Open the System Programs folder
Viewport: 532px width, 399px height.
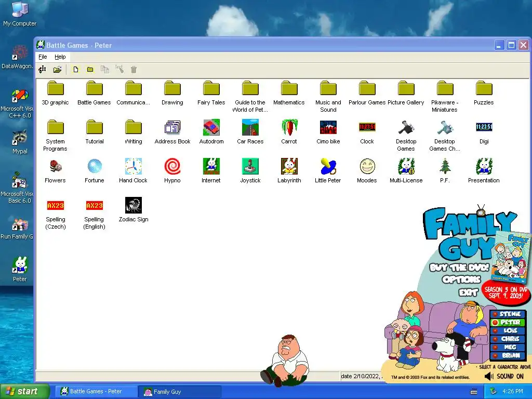coord(55,127)
